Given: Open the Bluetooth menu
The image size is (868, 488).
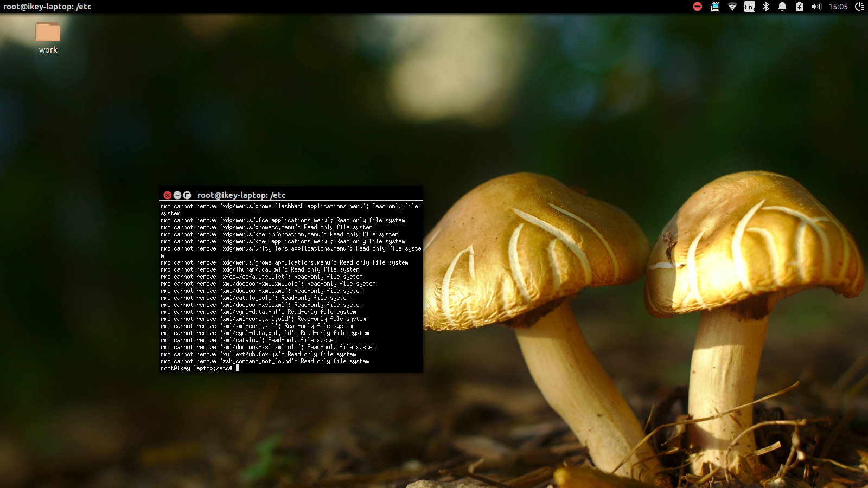Looking at the screenshot, I should point(766,7).
